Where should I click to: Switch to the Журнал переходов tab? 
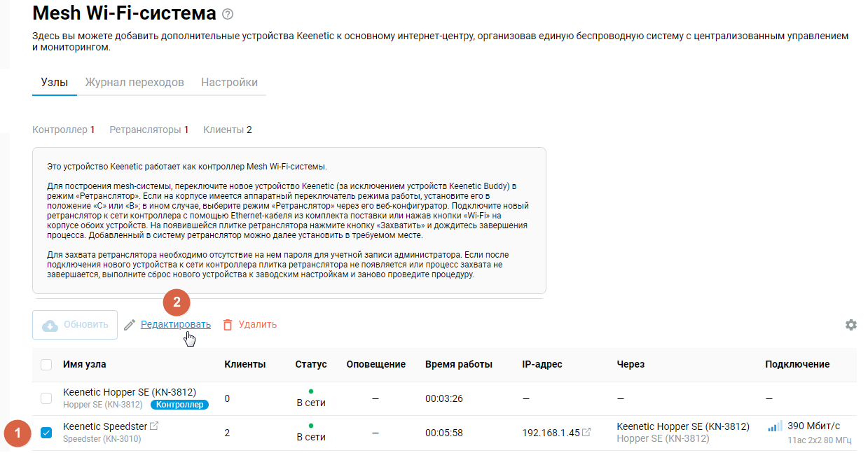pos(135,83)
